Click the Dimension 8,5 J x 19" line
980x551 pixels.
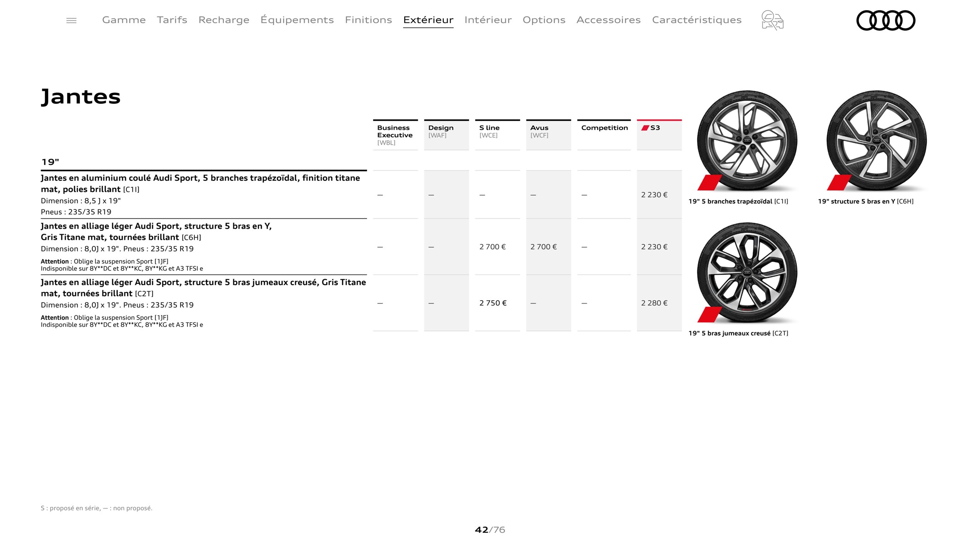click(x=81, y=201)
